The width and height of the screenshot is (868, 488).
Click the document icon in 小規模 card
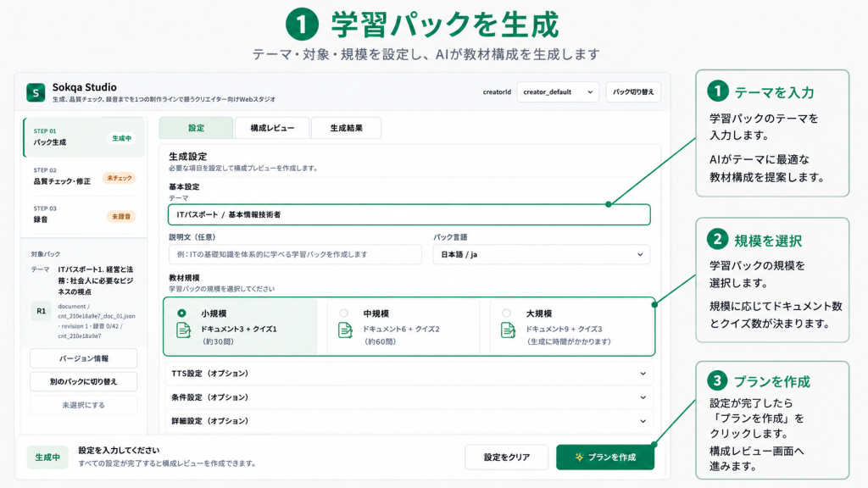pyautogui.click(x=183, y=330)
